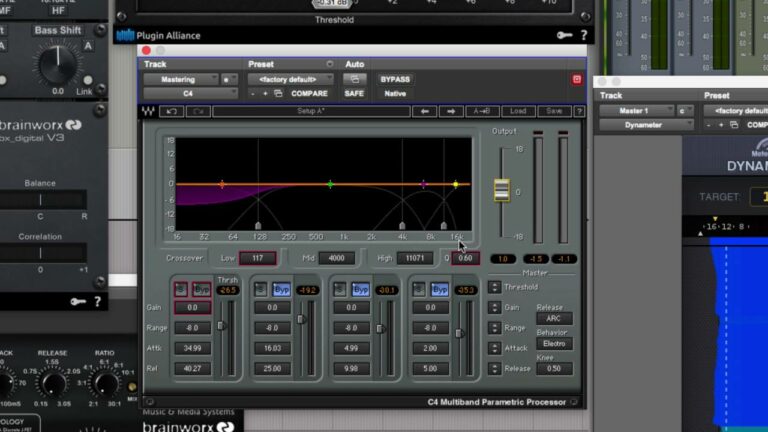Click the high crossover handle near 8k
Viewport: 768px width, 432px height.
point(444,226)
